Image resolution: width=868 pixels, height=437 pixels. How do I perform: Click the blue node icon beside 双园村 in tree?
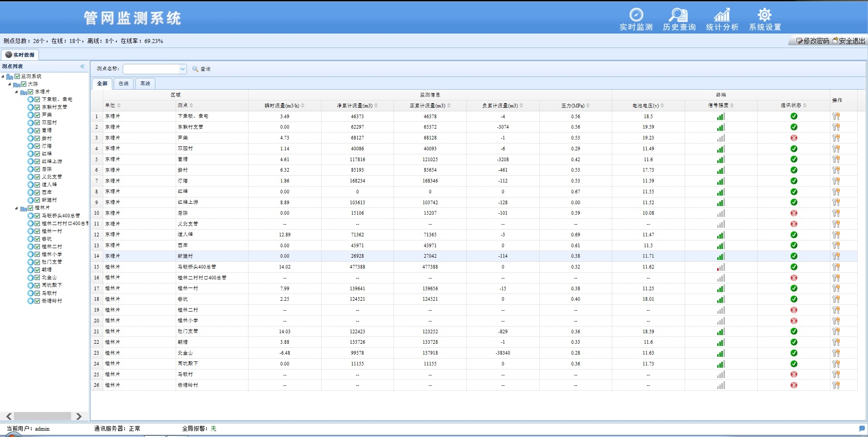(x=30, y=123)
